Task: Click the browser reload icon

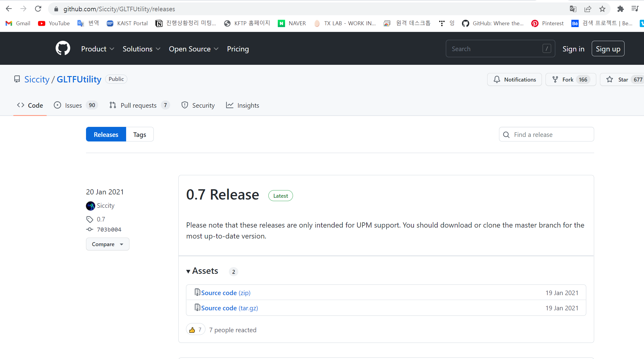Action: tap(38, 9)
